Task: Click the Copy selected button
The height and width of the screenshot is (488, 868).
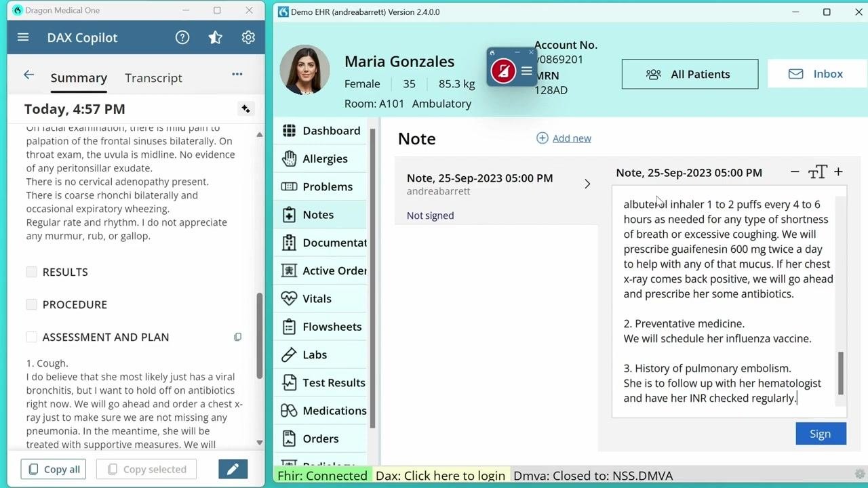Action: click(x=146, y=469)
